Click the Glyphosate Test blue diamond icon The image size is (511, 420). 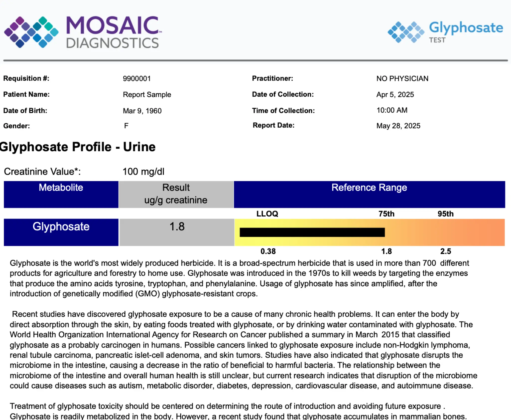406,32
